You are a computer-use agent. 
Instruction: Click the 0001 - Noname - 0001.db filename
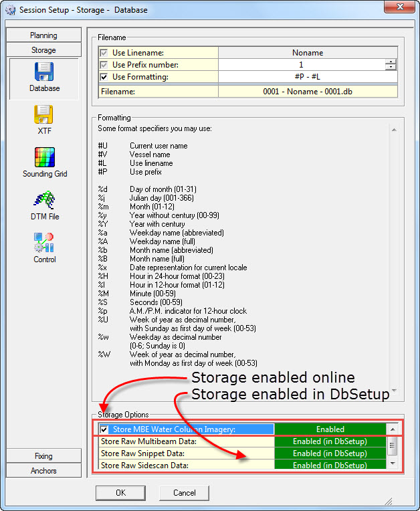[308, 92]
